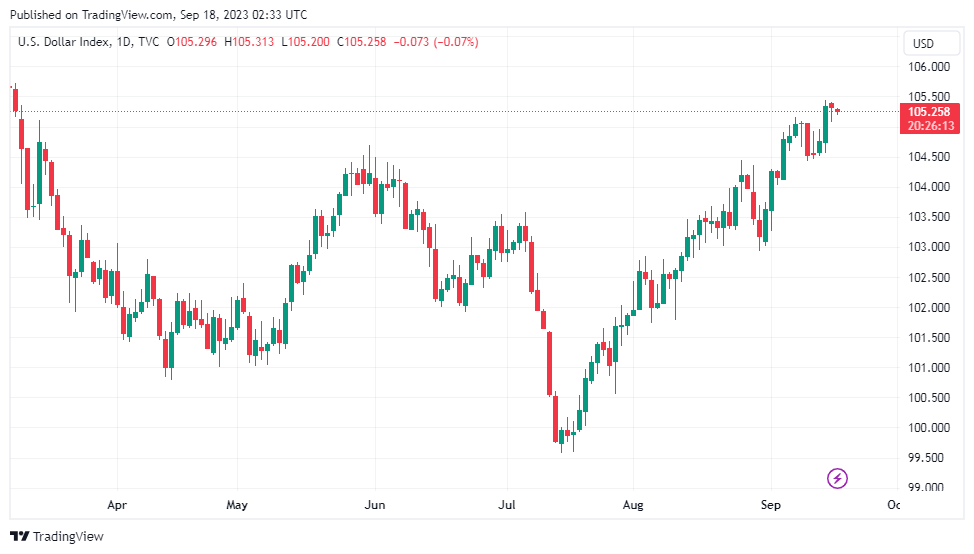The height and width of the screenshot is (554, 974).
Task: Click the open value O105.296
Action: [x=193, y=42]
